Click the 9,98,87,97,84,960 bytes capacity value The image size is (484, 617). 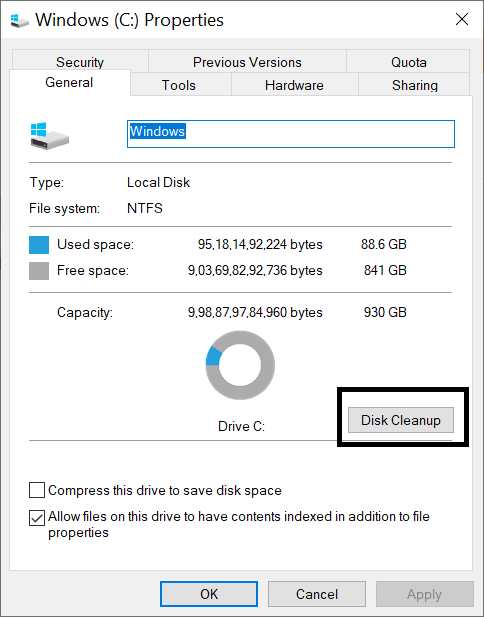click(x=255, y=313)
